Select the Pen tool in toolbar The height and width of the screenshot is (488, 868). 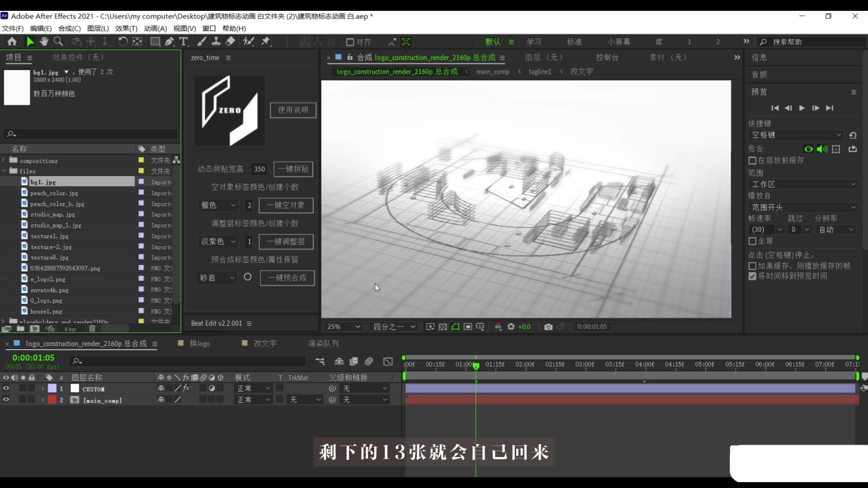tap(169, 42)
